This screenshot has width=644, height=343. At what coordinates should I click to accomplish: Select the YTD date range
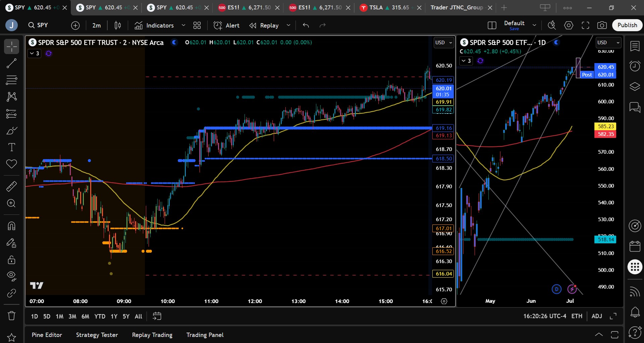coord(100,316)
